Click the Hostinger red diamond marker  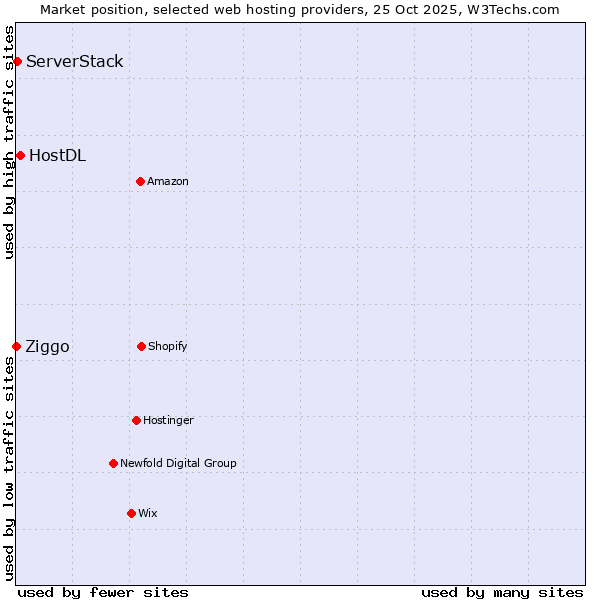tap(136, 420)
